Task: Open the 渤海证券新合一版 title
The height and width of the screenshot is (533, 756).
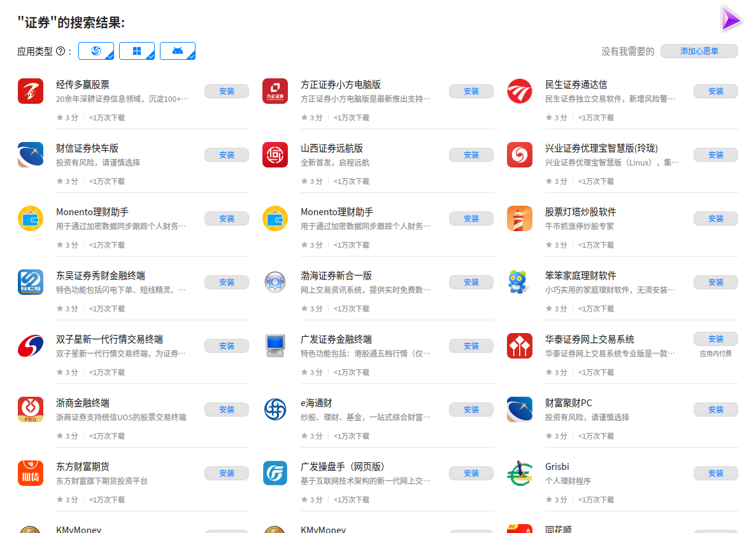Action: click(x=336, y=276)
